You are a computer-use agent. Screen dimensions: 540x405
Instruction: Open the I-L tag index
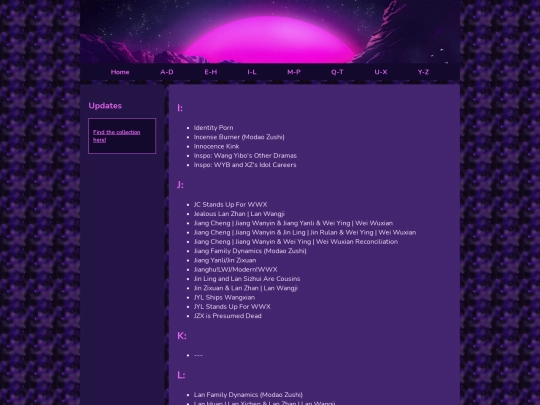coord(252,72)
